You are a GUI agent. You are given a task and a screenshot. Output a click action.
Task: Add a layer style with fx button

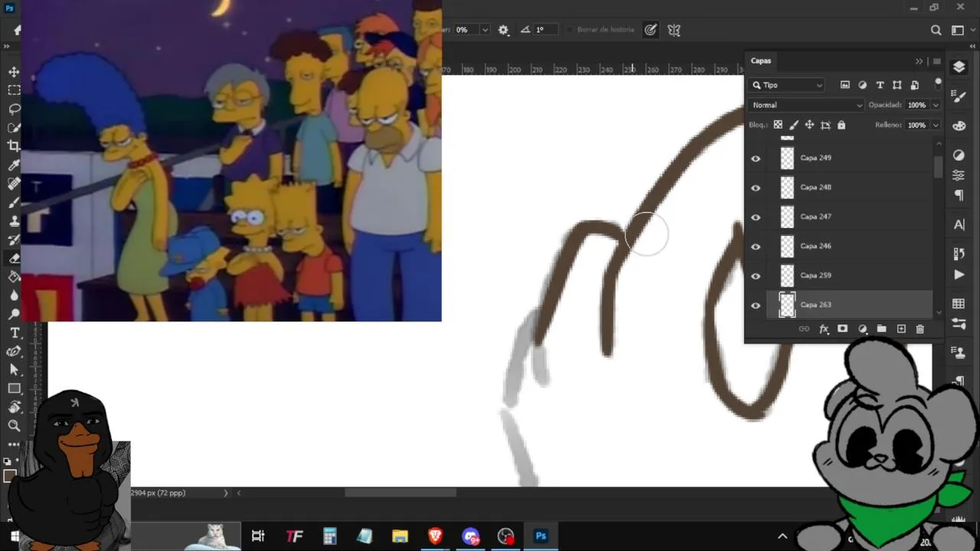coord(824,329)
